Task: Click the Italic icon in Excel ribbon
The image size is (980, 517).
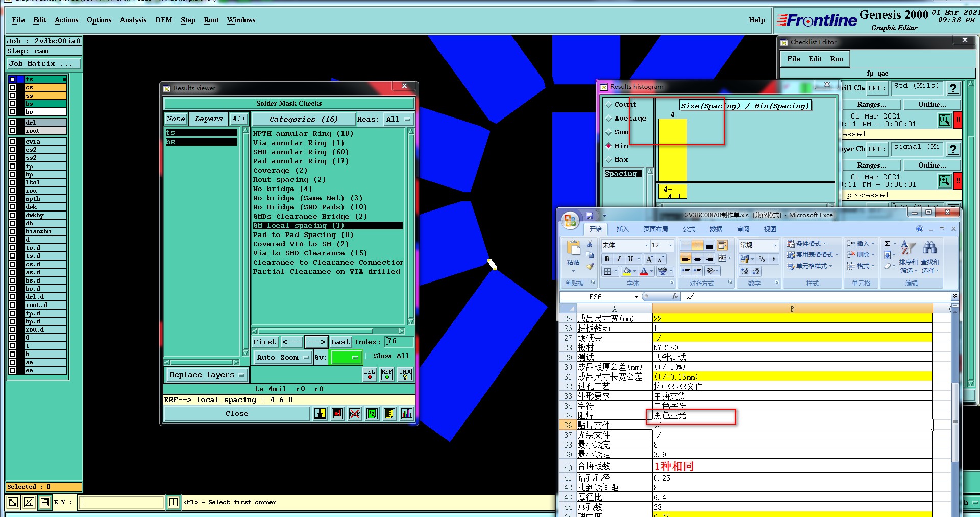Action: point(619,259)
